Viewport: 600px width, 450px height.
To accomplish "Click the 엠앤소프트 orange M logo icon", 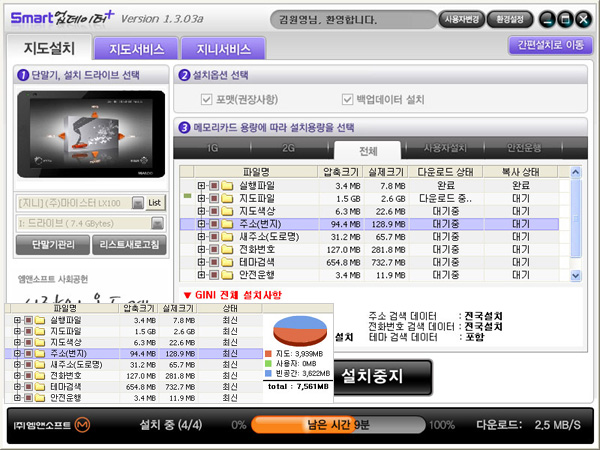I will (82, 425).
